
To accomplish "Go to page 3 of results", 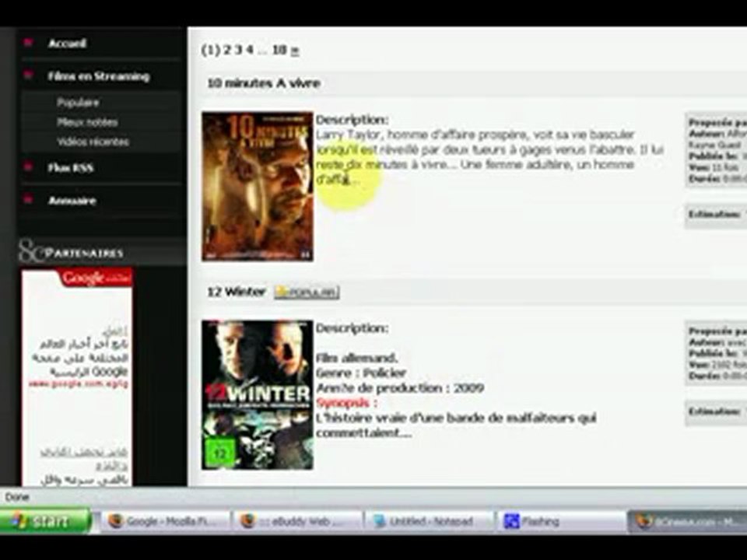I will [x=239, y=50].
